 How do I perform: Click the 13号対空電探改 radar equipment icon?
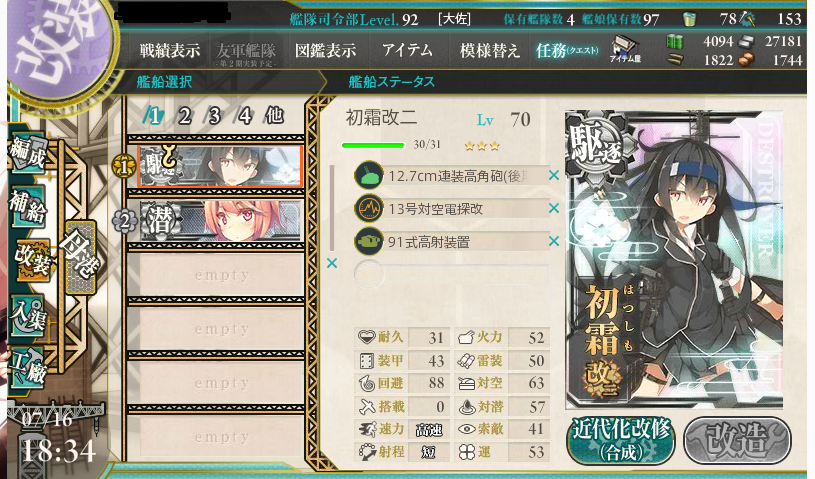coord(369,208)
